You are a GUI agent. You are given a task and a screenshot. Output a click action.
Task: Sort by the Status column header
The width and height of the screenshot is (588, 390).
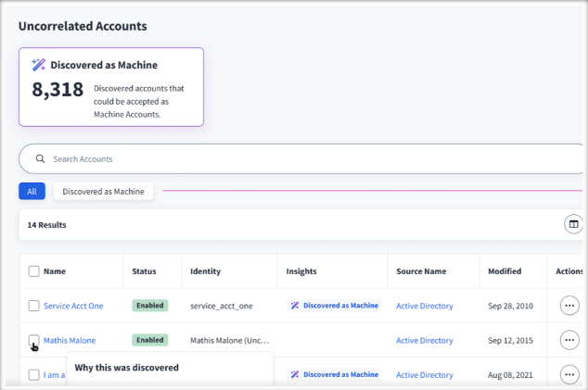tap(144, 271)
